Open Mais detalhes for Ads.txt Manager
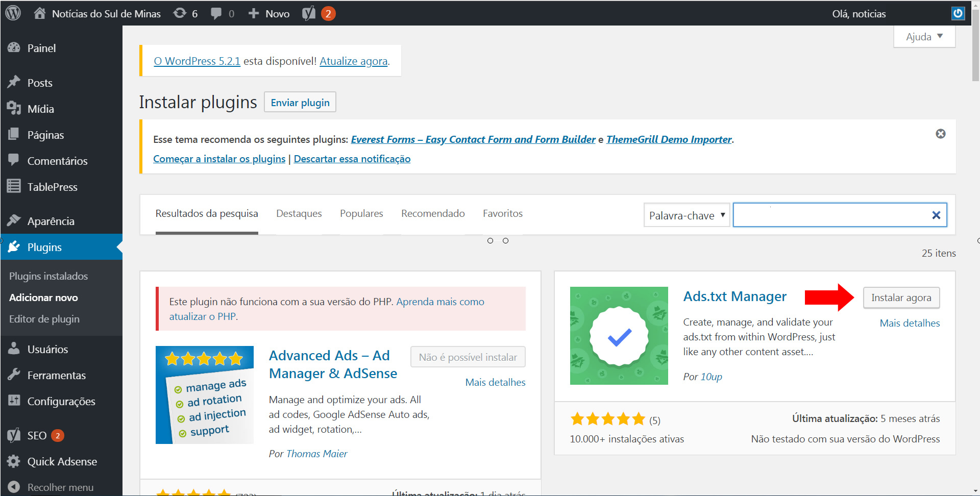This screenshot has width=980, height=496. click(910, 323)
